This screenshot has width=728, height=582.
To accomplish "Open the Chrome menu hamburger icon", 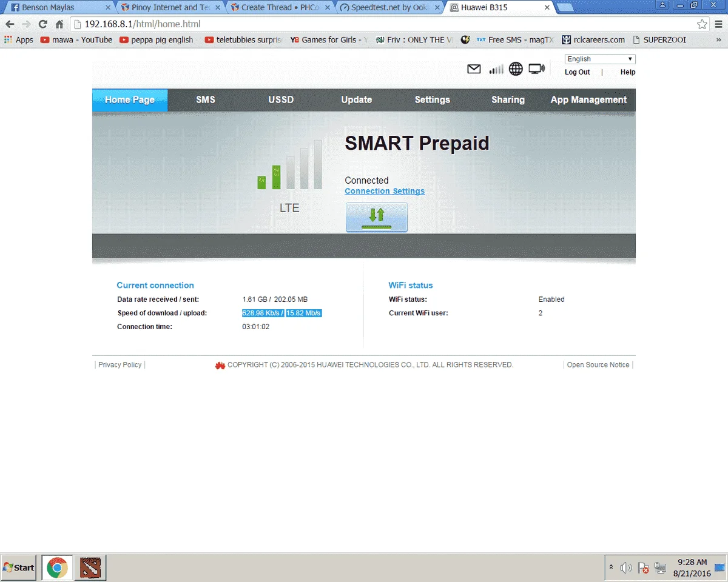I will (718, 24).
